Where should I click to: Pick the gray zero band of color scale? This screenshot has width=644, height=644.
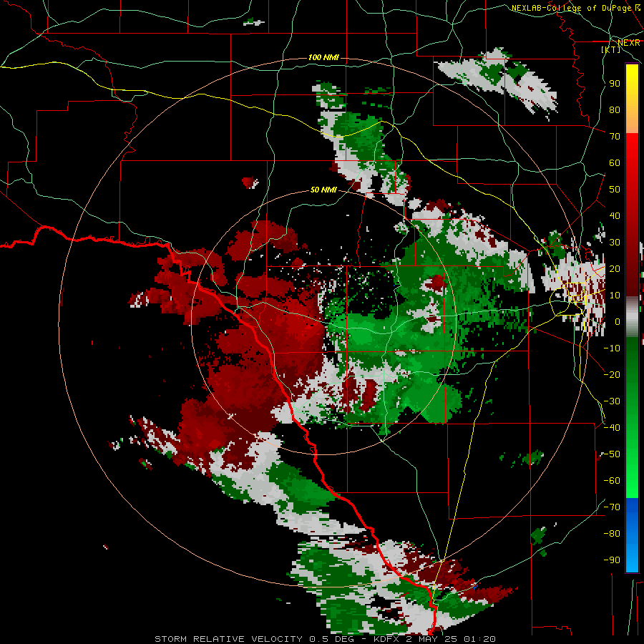pos(632,317)
